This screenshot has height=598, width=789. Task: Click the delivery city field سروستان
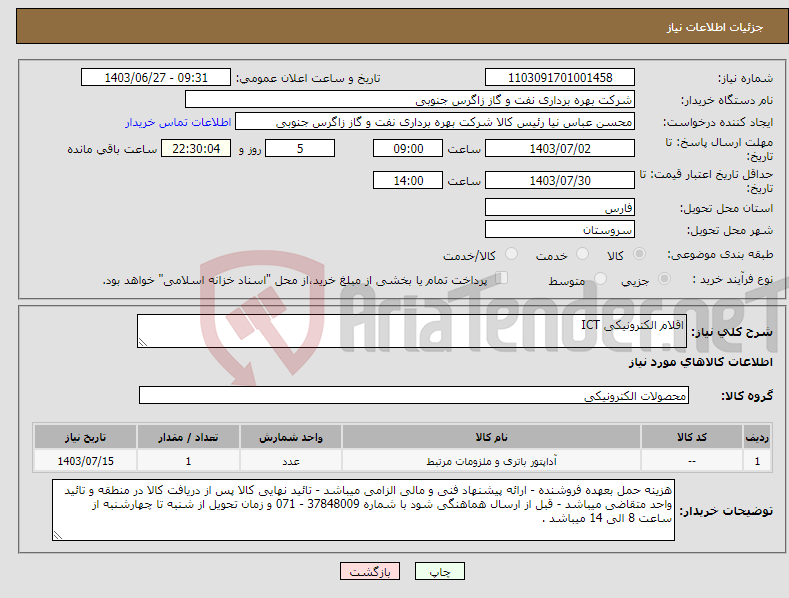[x=560, y=230]
